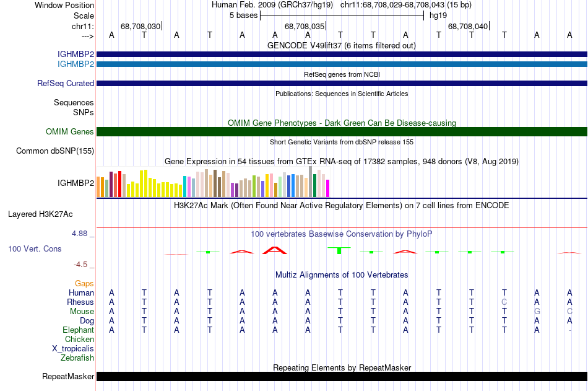This screenshot has height=391, width=588.
Task: Click the 'chr11:68,708,029-68,708,043 (15 bp)' position text
Action: [x=406, y=5]
